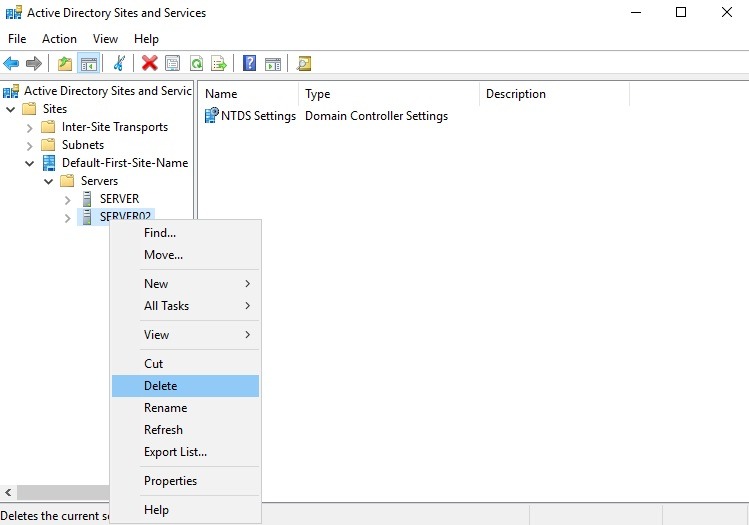Viewport: 749px width, 525px height.
Task: Expand the SERVER node
Action: pos(67,200)
